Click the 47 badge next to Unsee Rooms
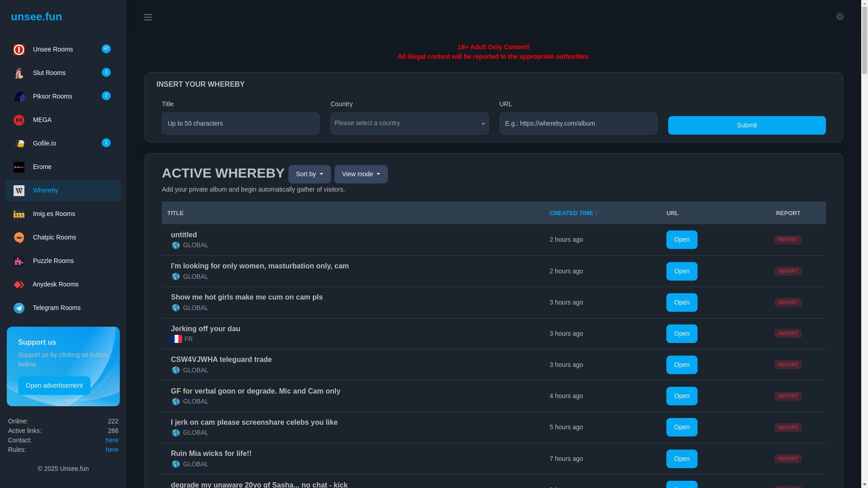This screenshot has width=868, height=488. pyautogui.click(x=106, y=49)
